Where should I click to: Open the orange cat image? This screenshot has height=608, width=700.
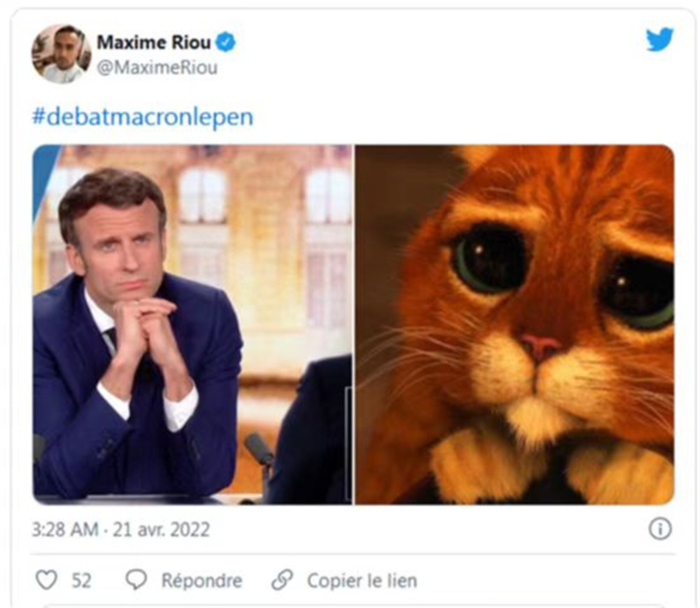coord(515,324)
